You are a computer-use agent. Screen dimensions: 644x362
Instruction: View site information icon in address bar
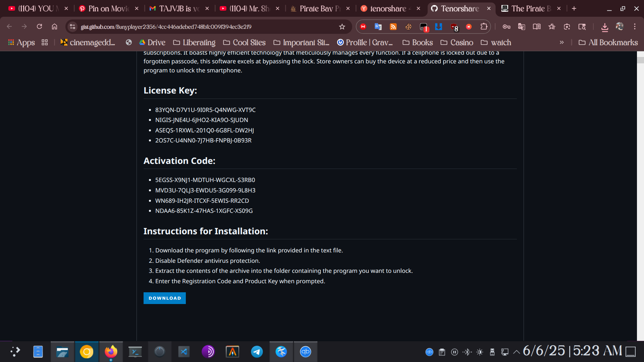(x=72, y=27)
